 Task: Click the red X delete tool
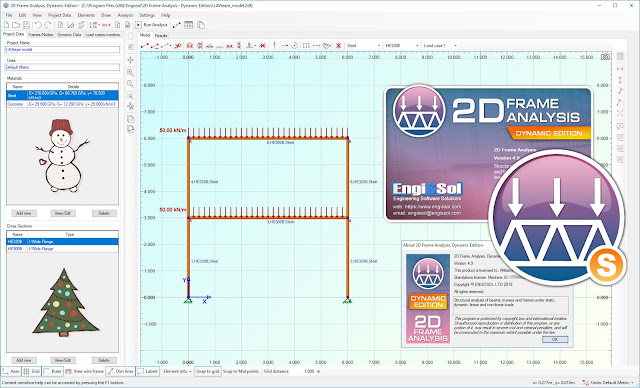[x=338, y=46]
